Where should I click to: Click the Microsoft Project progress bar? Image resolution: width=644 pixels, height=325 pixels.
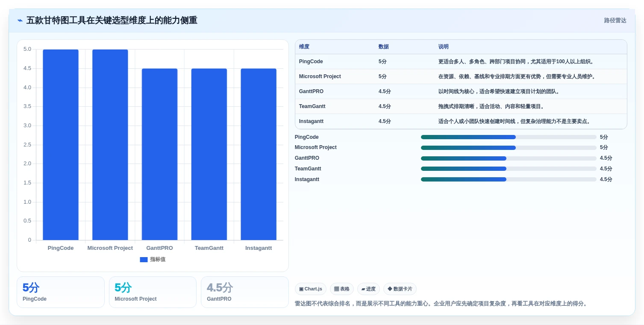pos(509,148)
